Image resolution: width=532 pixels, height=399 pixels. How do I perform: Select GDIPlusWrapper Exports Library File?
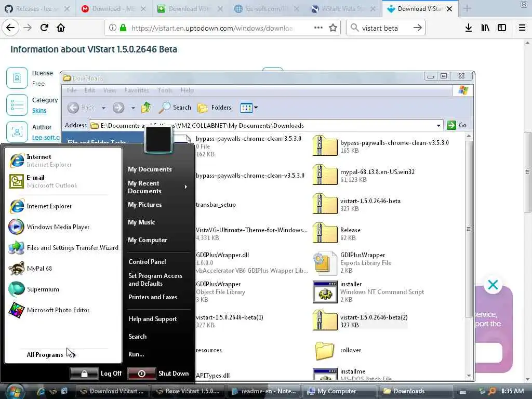tap(352, 262)
